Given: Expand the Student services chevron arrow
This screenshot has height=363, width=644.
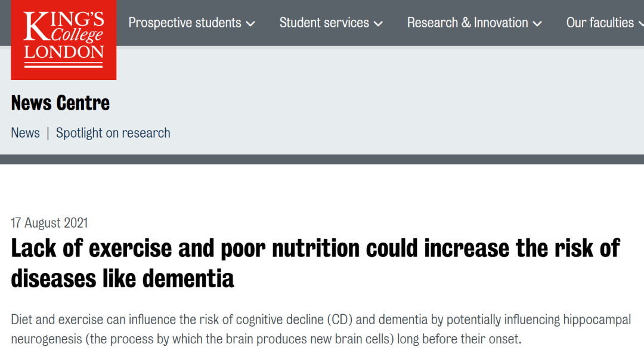Looking at the screenshot, I should pos(378,24).
